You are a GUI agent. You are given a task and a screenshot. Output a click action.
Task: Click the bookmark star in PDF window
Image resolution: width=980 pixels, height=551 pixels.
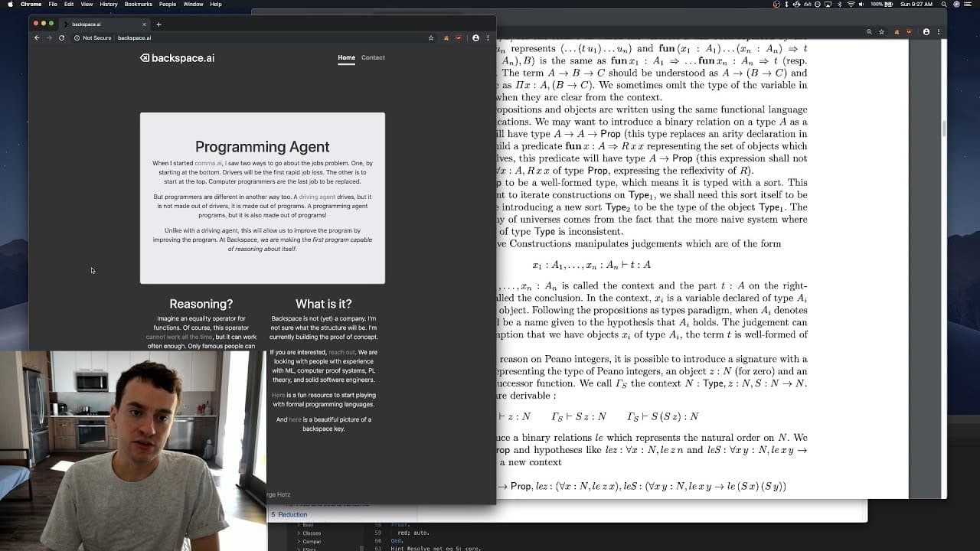pos(882,32)
